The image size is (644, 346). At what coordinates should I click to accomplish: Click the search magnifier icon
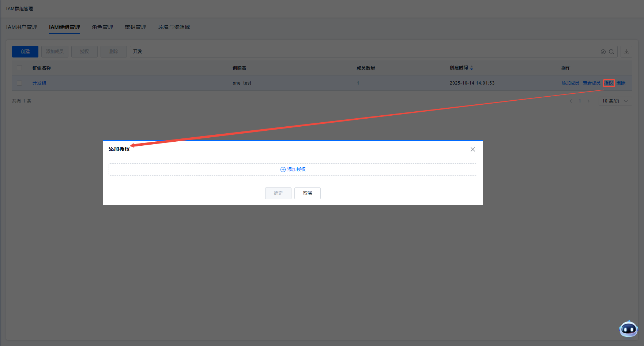tap(611, 52)
